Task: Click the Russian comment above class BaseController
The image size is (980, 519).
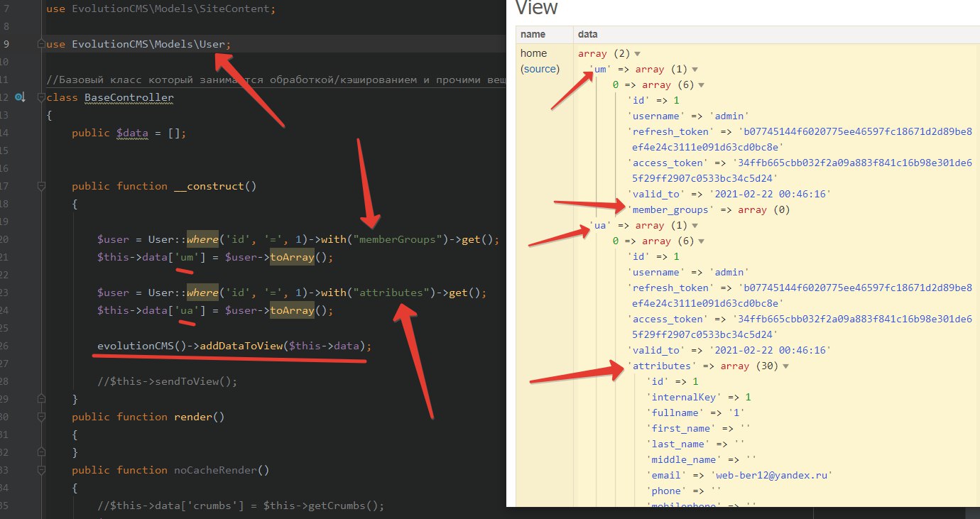Action: (x=276, y=80)
